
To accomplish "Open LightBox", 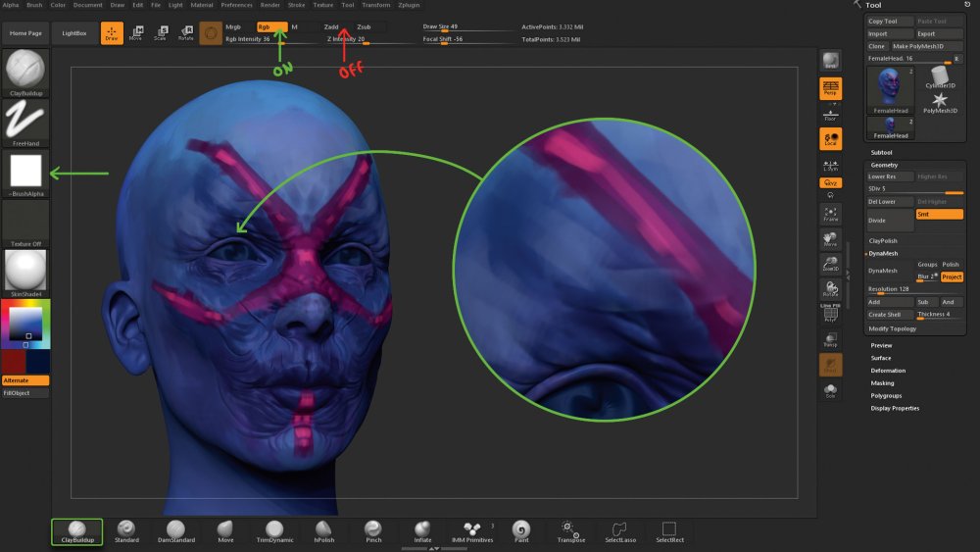I will click(x=74, y=33).
